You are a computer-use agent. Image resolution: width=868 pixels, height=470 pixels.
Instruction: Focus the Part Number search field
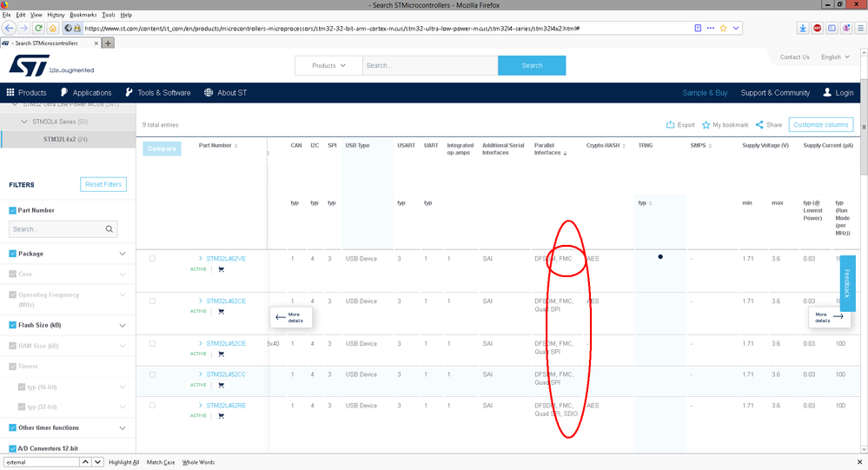pyautogui.click(x=63, y=229)
